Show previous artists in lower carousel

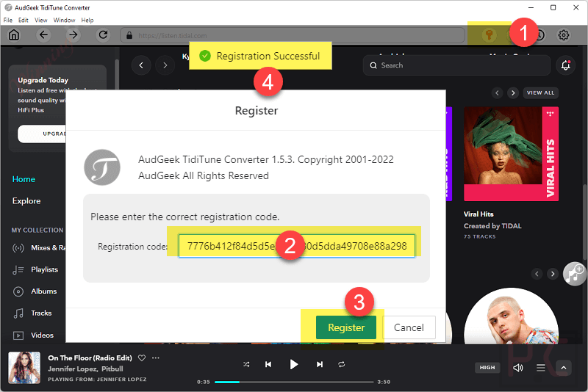[x=537, y=274]
